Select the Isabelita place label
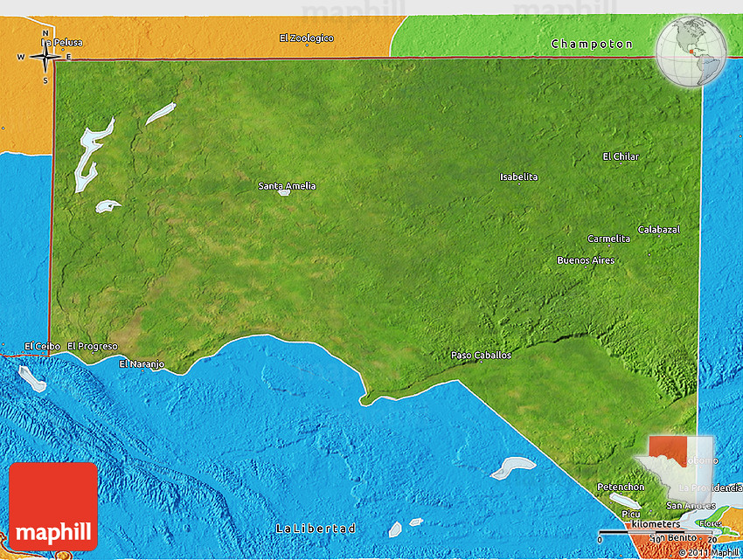Viewport: 743px width, 560px height. pos(518,177)
